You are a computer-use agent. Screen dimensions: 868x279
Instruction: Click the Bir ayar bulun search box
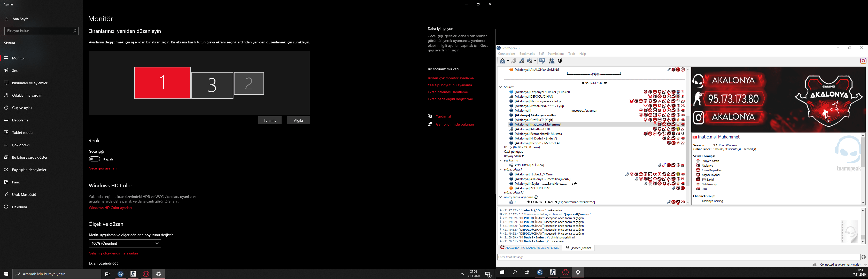[x=41, y=31]
